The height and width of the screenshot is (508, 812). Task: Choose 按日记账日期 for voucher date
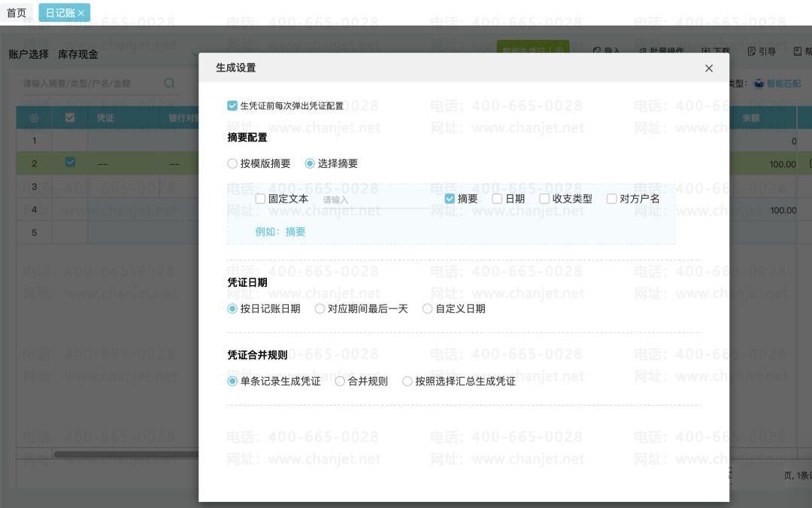pos(232,309)
